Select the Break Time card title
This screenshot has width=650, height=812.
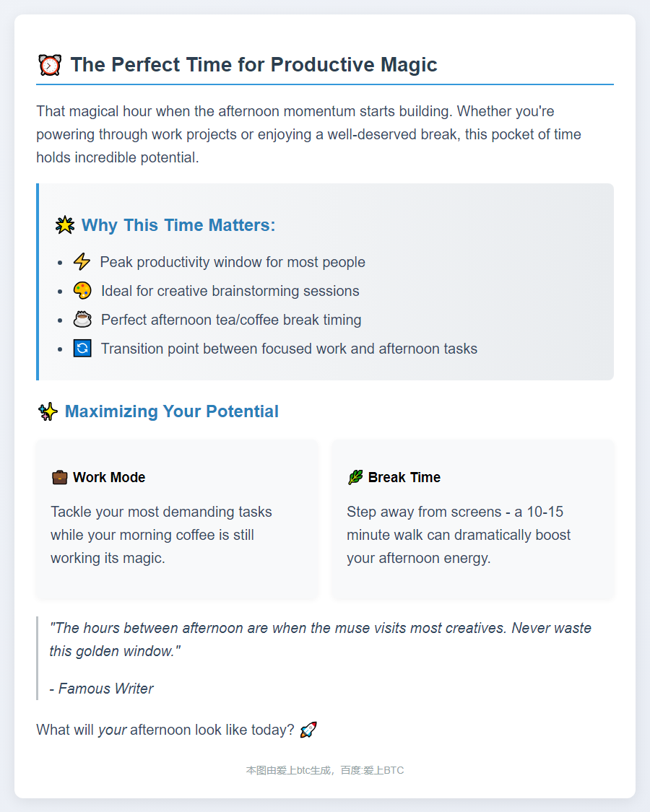point(404,477)
